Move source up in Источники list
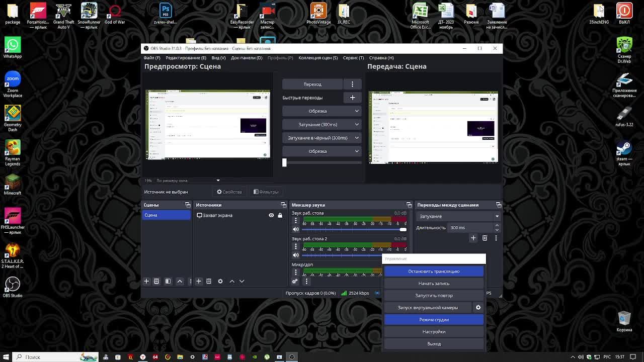This screenshot has height=362, width=644. (x=232, y=281)
